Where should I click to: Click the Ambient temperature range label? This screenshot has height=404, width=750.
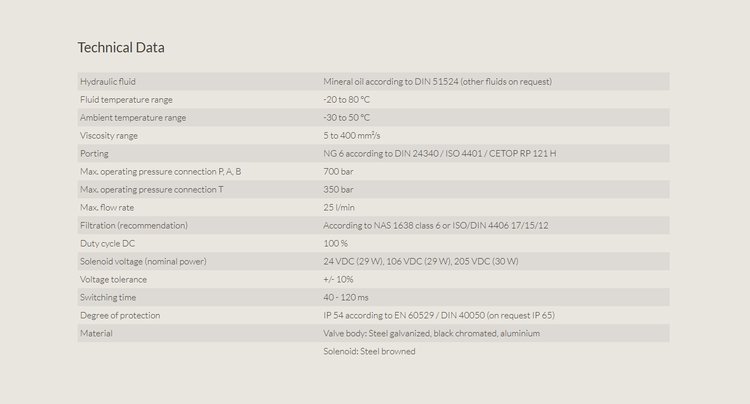tap(133, 117)
